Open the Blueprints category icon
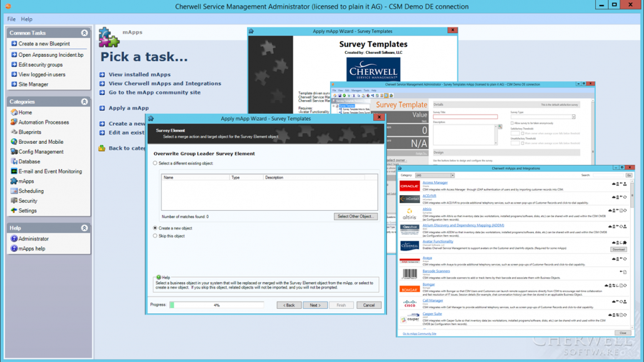This screenshot has height=362, width=644. [x=14, y=132]
